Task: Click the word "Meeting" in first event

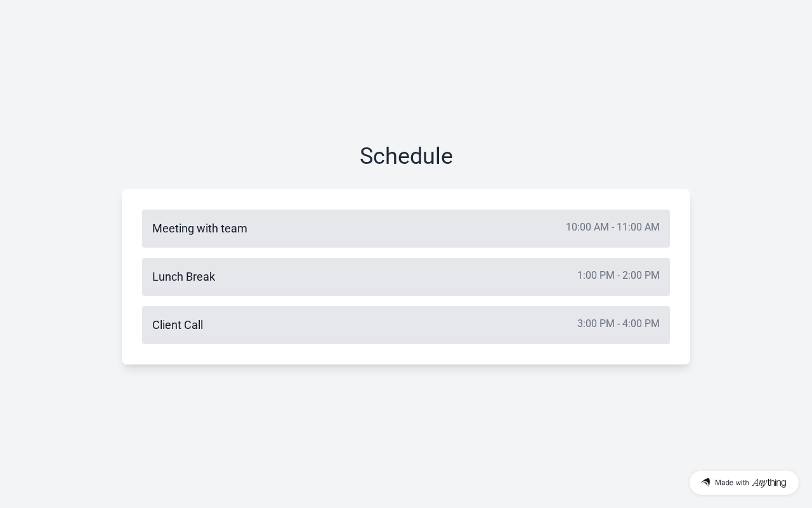Action: [173, 229]
